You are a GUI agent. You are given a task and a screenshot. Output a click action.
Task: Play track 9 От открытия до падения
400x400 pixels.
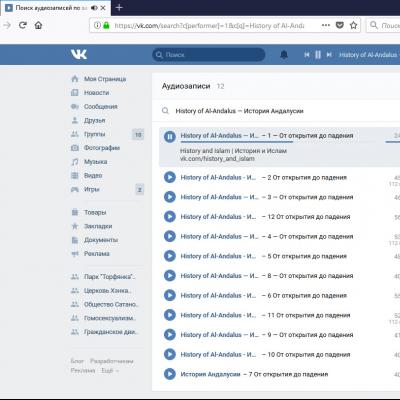tap(170, 335)
